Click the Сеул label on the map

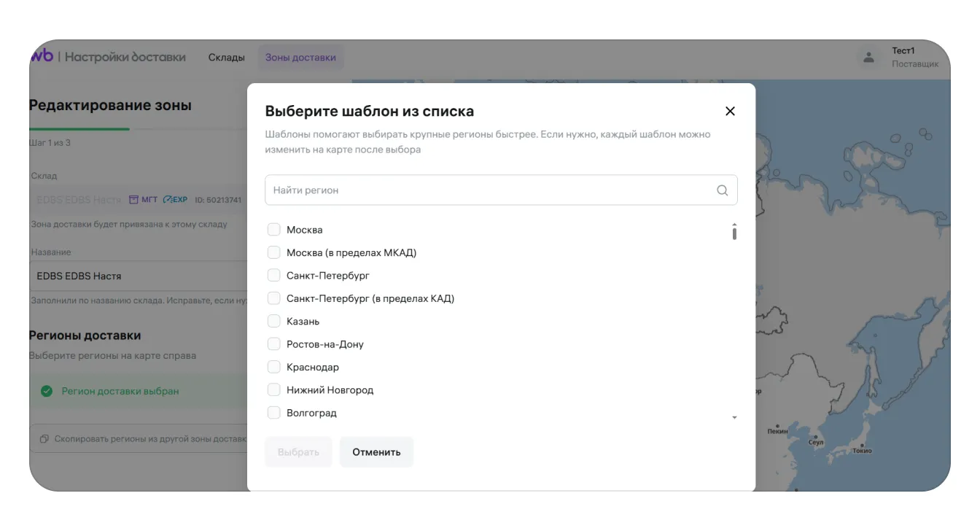point(816,443)
